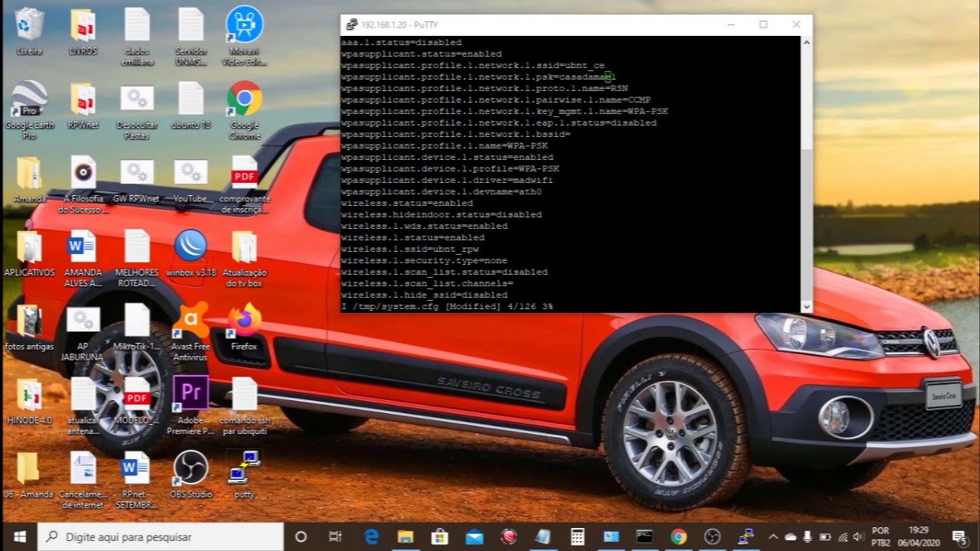Open the fotos antigas icon
980x551 pixels.
[29, 328]
